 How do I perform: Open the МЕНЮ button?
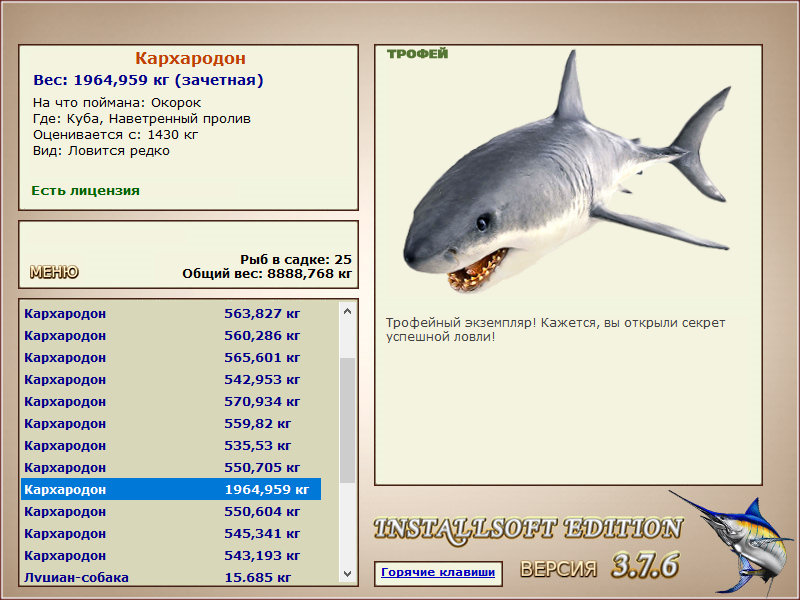coord(54,272)
